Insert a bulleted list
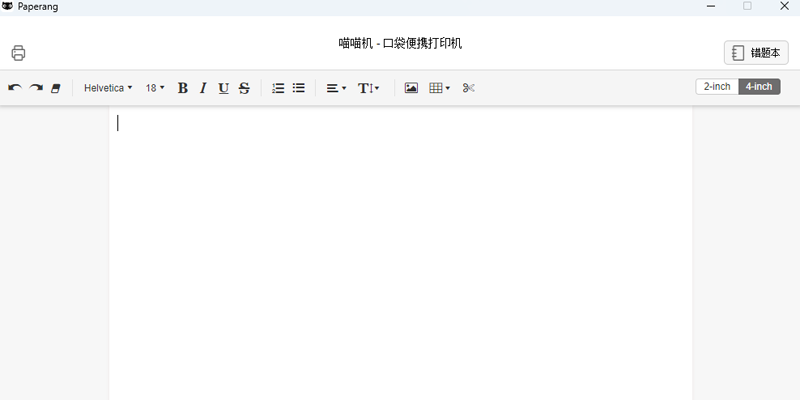The height and width of the screenshot is (400, 800). pyautogui.click(x=298, y=88)
